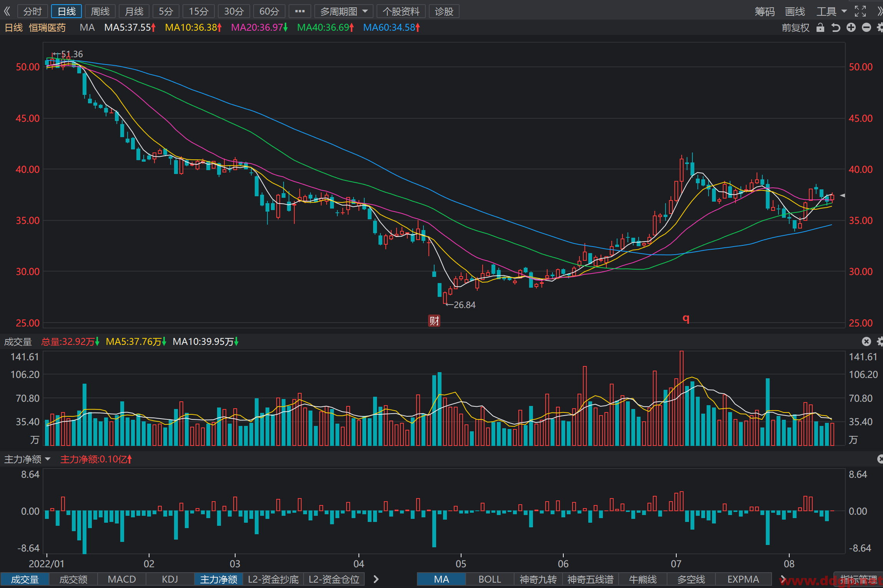
Task: Open the more periods ellipsis button
Action: tap(300, 11)
